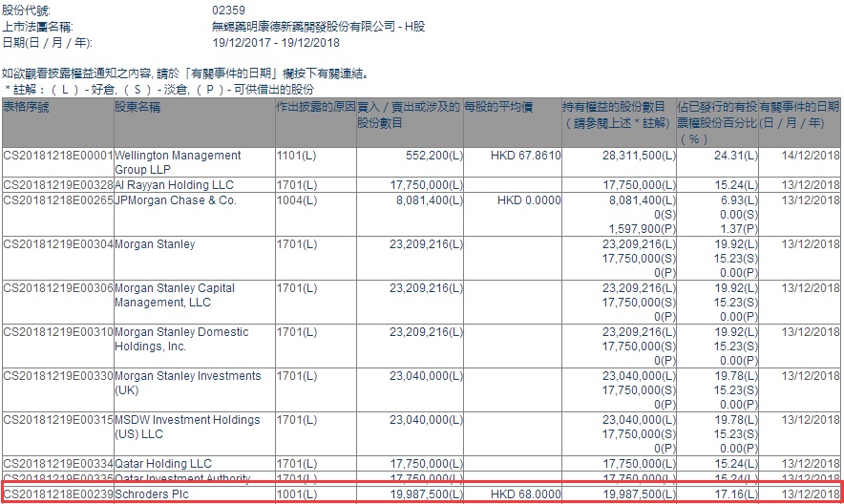Select form serial CS20181219E00328

[x=58, y=185]
